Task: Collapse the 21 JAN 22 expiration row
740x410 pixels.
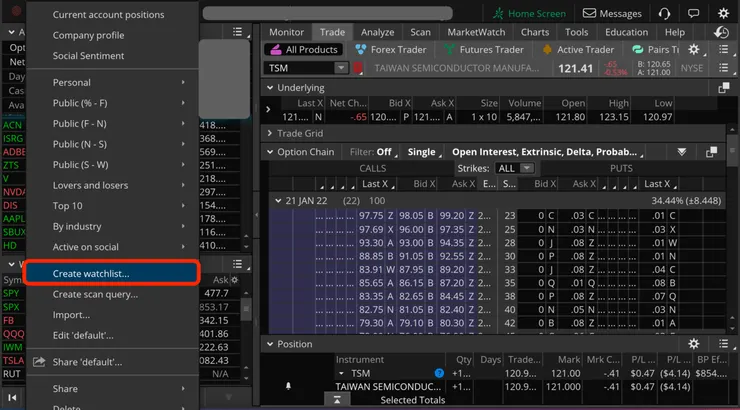Action: (278, 201)
